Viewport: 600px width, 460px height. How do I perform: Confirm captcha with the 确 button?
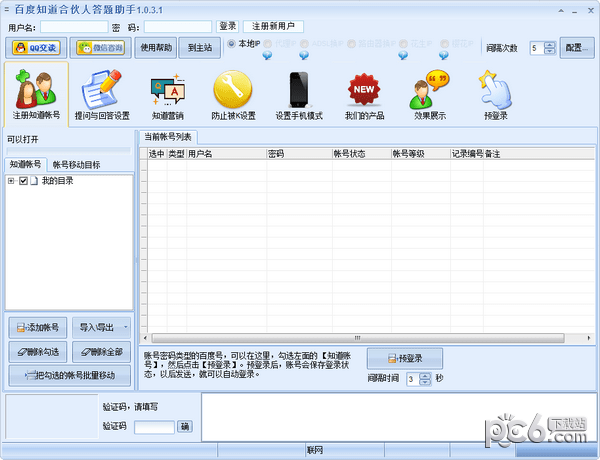(x=185, y=426)
